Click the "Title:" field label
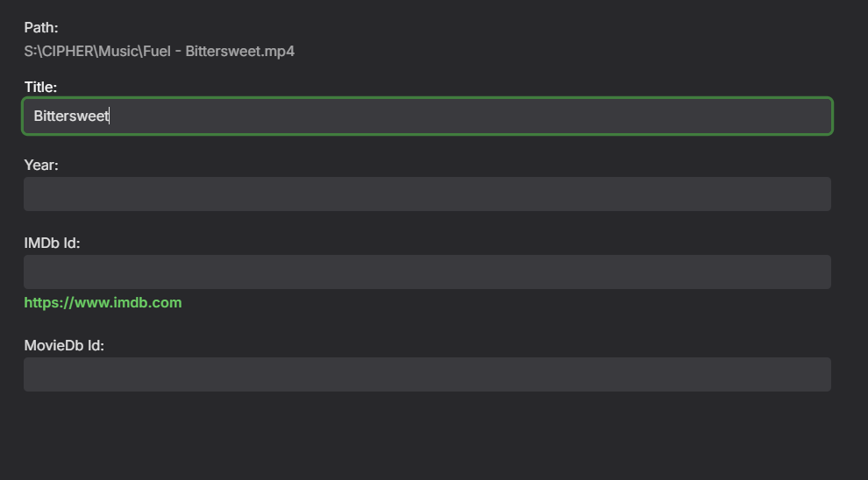The height and width of the screenshot is (480, 868). (x=40, y=87)
